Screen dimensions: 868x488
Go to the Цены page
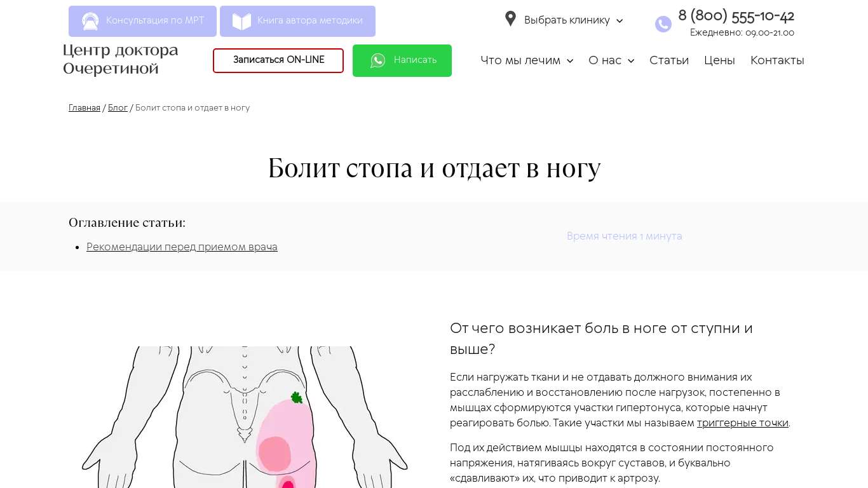pos(719,60)
